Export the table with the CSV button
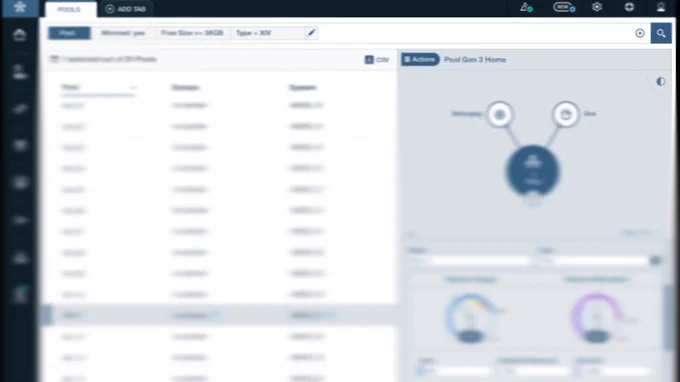Viewport: 680px width, 382px height. 377,60
